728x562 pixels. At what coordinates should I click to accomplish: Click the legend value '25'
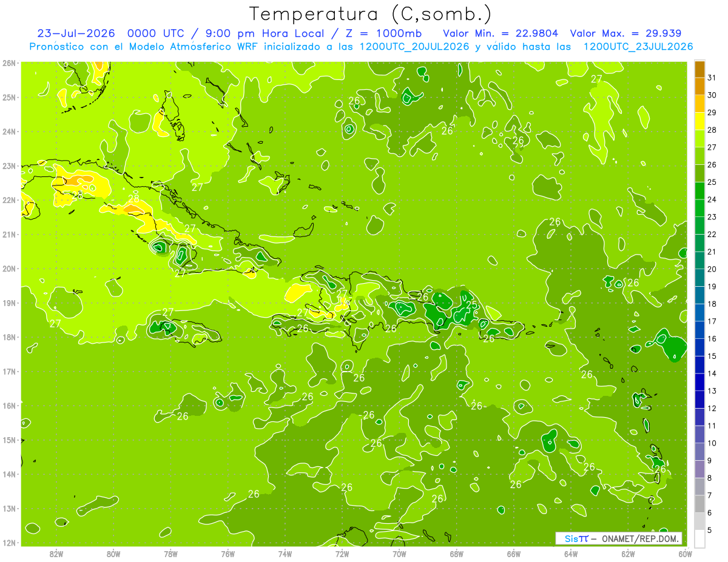tap(712, 182)
